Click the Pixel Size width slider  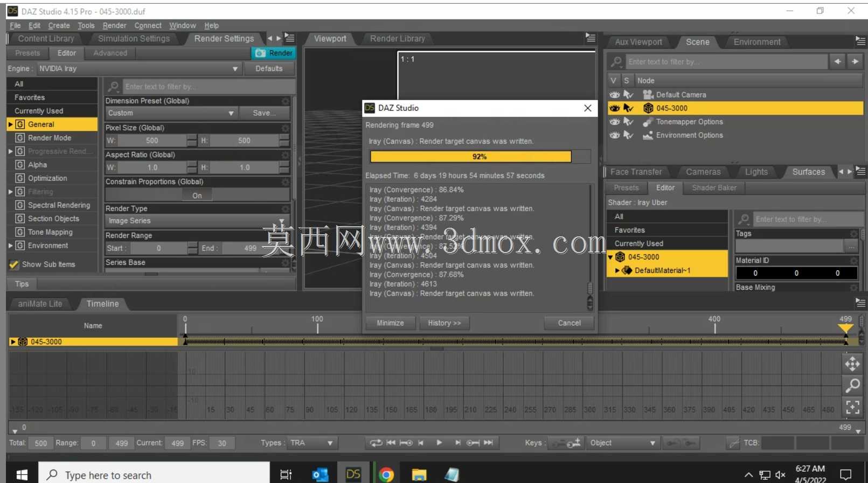pyautogui.click(x=152, y=141)
